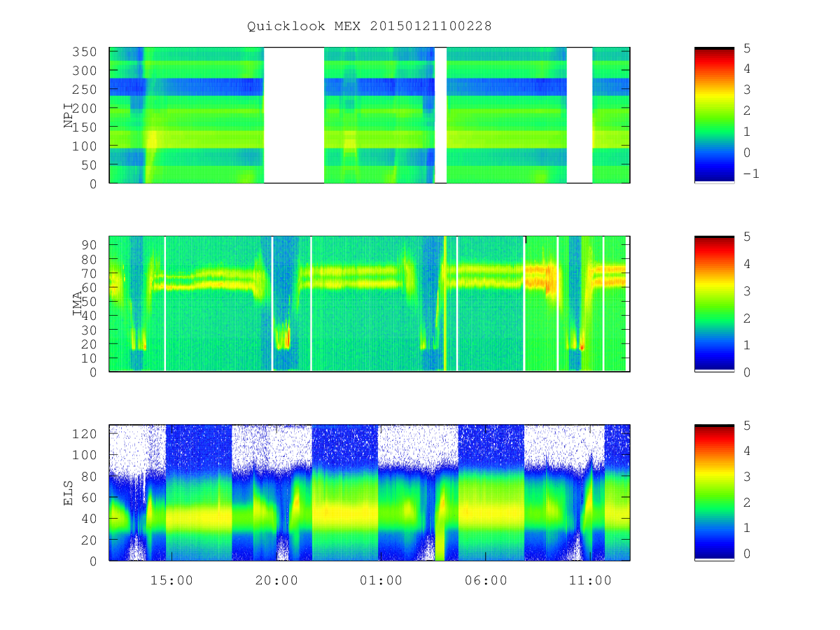Open the NPI spectrogram panel
Image resolution: width=840 pixels, height=630 pixels.
(x=370, y=115)
